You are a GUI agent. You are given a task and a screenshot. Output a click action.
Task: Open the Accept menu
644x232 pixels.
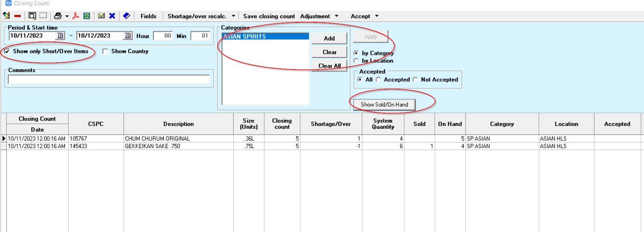point(360,16)
